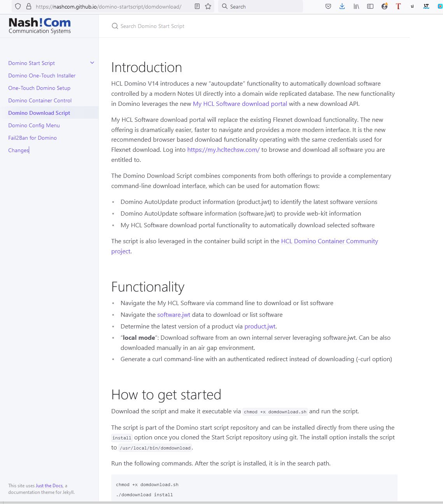
Task: Open Domino One-Touch Installer page
Action: 42,76
